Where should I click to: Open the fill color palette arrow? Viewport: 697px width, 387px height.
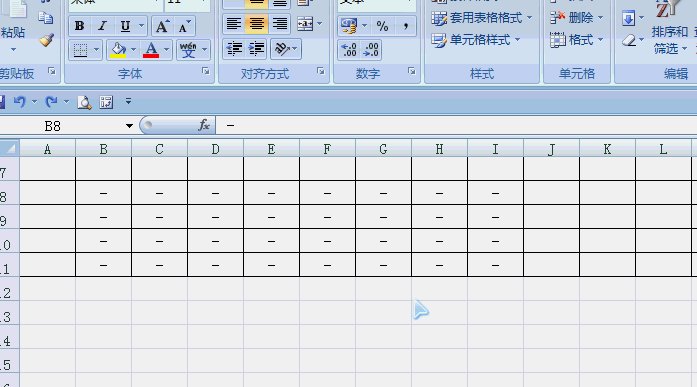point(133,50)
